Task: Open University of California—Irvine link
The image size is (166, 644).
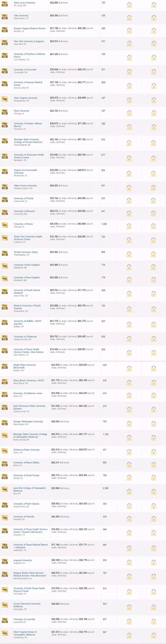Action: [28, 393]
